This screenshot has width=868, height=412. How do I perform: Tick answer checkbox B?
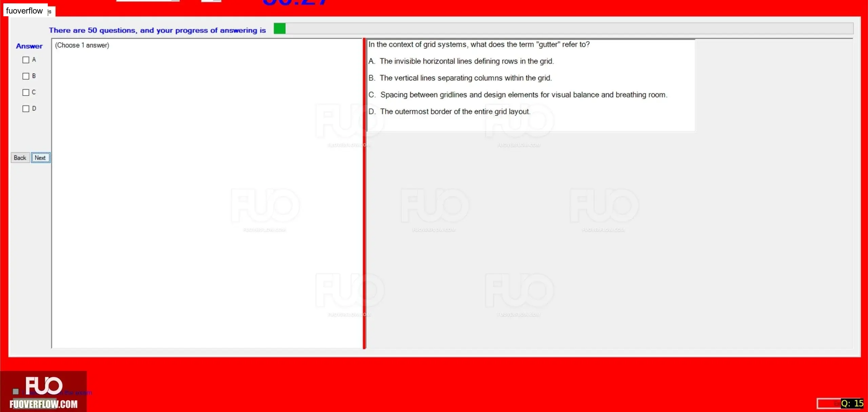point(26,76)
